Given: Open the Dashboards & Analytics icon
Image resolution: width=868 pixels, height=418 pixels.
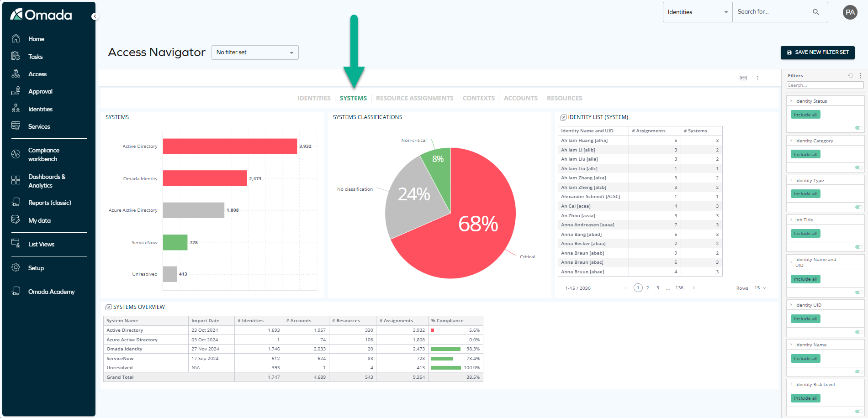Looking at the screenshot, I should pyautogui.click(x=16, y=180).
